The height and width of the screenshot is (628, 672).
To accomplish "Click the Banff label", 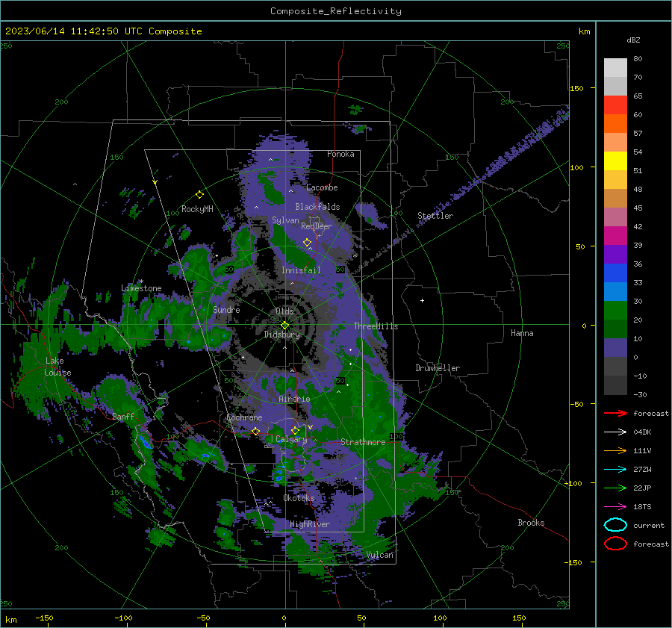I will pos(123,416).
